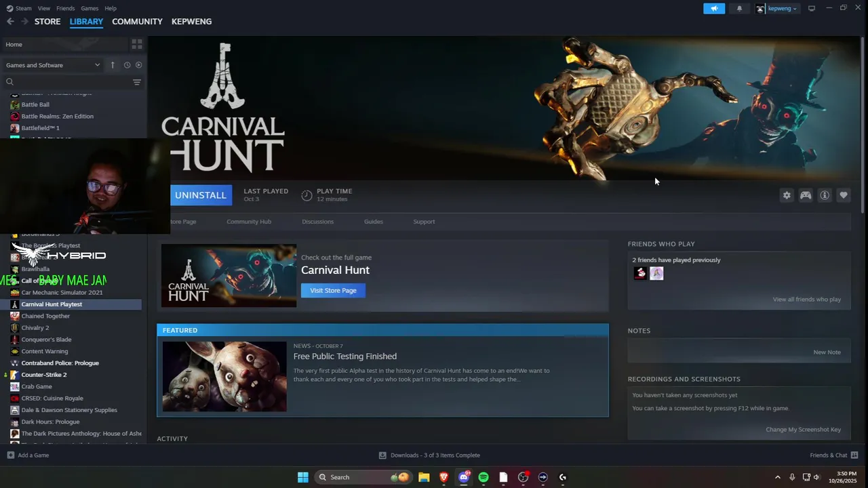Image resolution: width=868 pixels, height=488 pixels.
Task: Open the Help menu
Action: [x=111, y=8]
